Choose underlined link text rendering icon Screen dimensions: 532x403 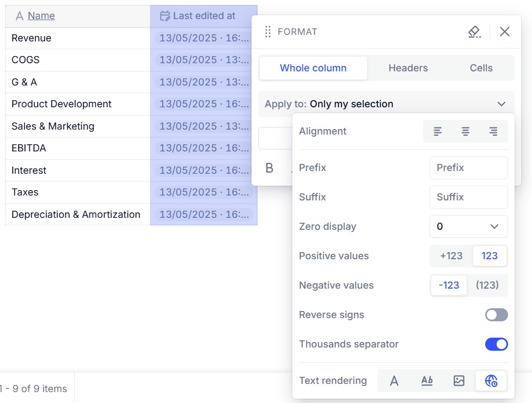pyautogui.click(x=427, y=381)
